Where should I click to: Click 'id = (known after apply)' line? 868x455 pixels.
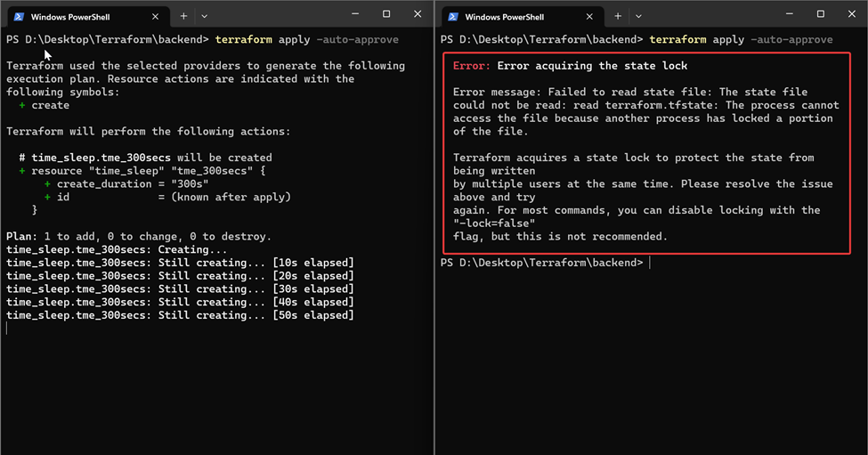(x=167, y=197)
